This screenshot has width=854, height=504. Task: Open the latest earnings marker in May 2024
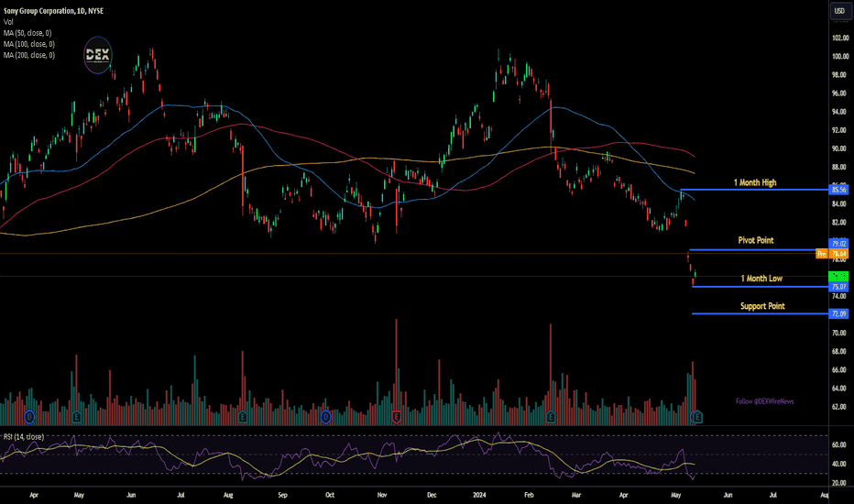tap(696, 418)
